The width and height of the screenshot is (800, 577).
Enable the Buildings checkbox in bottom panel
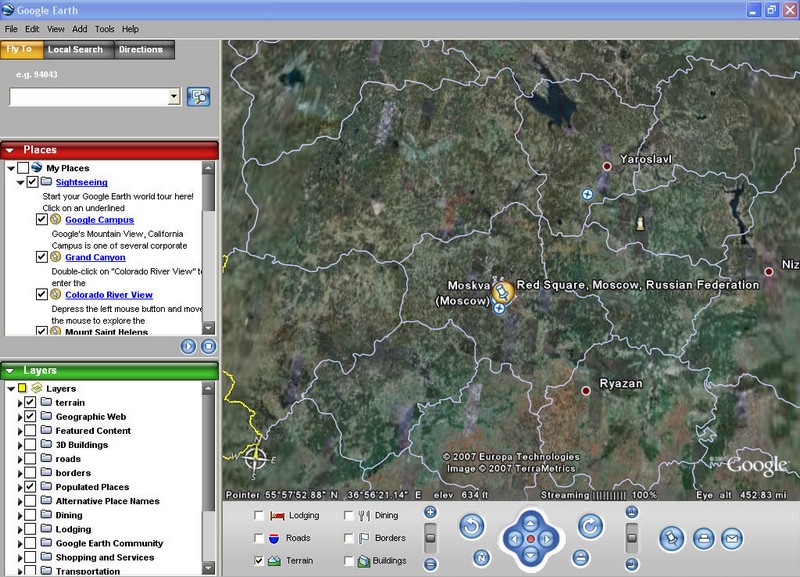coord(348,561)
